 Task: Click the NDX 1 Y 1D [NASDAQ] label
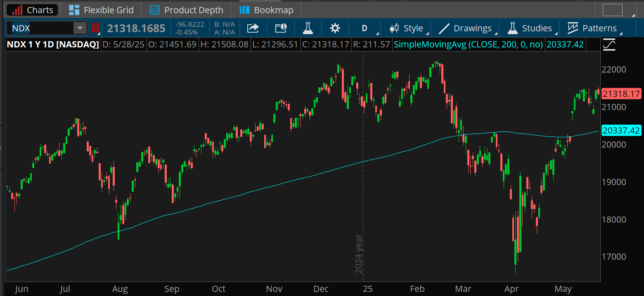click(52, 45)
